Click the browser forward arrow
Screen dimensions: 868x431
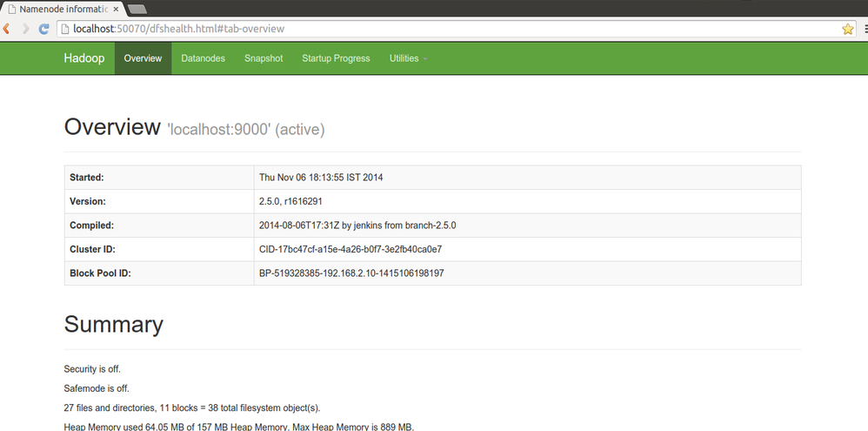click(25, 29)
